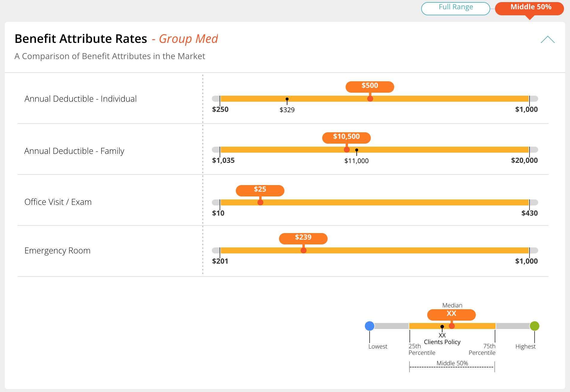Click the $20,000 maximum value label
This screenshot has width=570, height=392.
[524, 160]
